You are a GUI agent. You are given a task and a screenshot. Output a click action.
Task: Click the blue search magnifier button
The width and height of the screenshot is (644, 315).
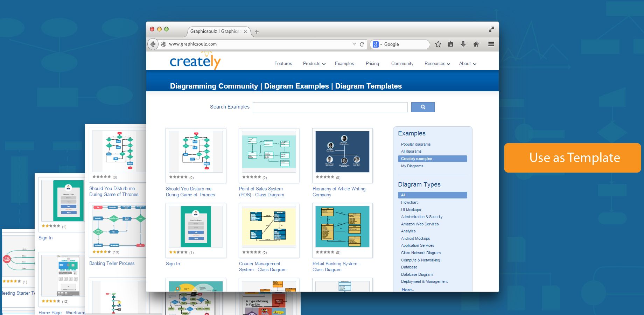pos(423,107)
